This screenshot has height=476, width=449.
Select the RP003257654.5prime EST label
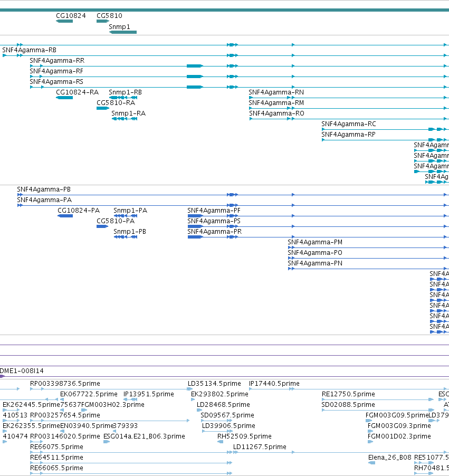65,415
